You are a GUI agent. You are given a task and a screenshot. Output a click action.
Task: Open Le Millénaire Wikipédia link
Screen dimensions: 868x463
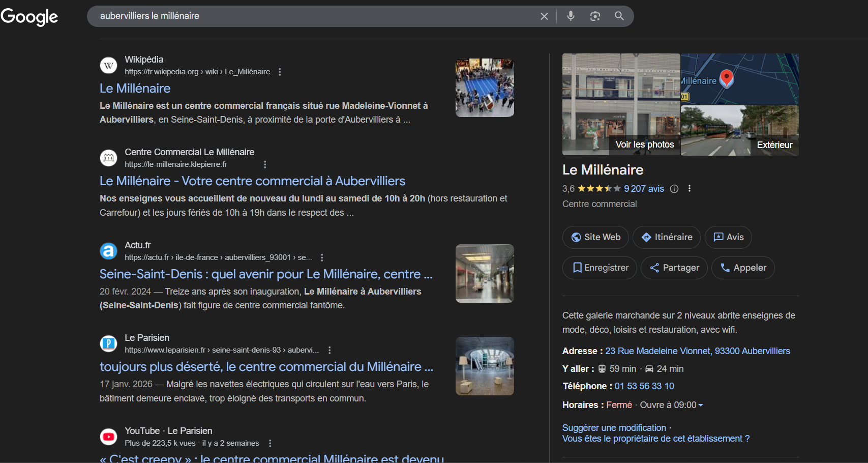pyautogui.click(x=135, y=88)
